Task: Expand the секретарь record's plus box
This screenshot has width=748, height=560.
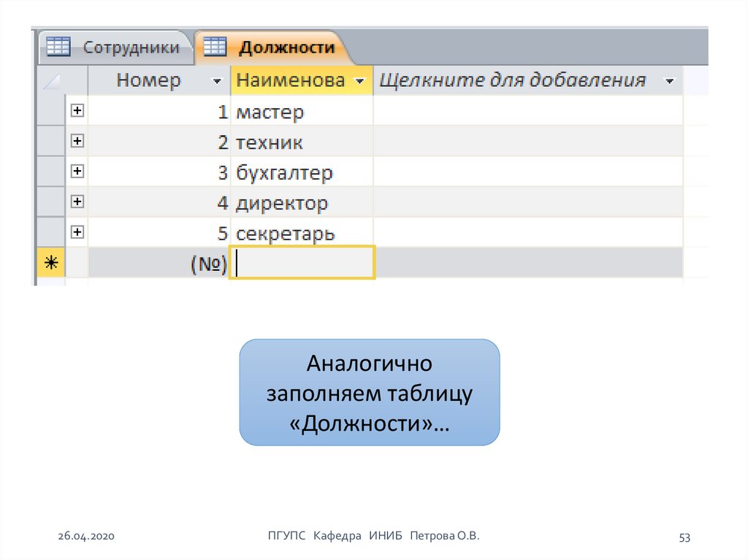Action: [x=77, y=232]
